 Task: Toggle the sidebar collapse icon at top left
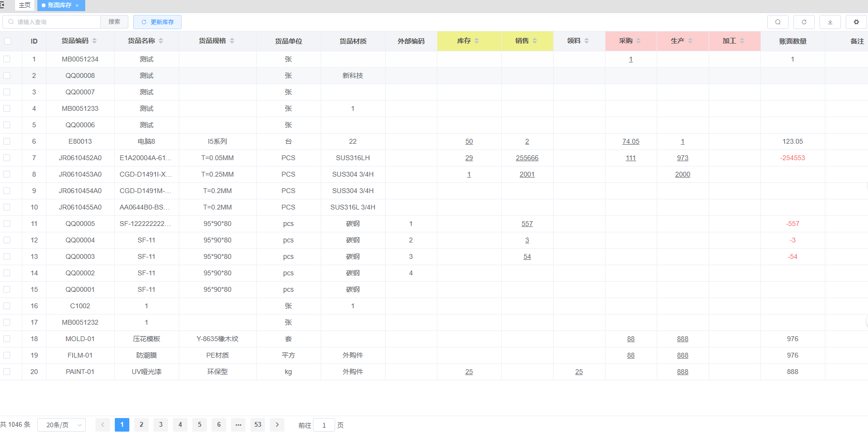[x=2, y=5]
